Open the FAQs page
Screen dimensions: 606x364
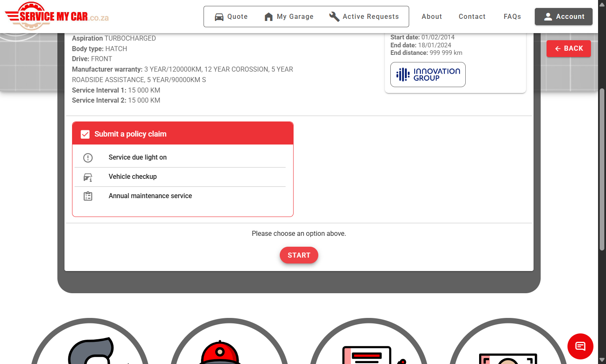click(x=512, y=17)
